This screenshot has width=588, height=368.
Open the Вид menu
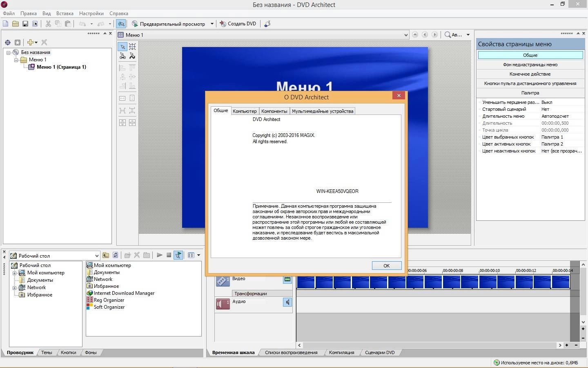click(x=47, y=13)
